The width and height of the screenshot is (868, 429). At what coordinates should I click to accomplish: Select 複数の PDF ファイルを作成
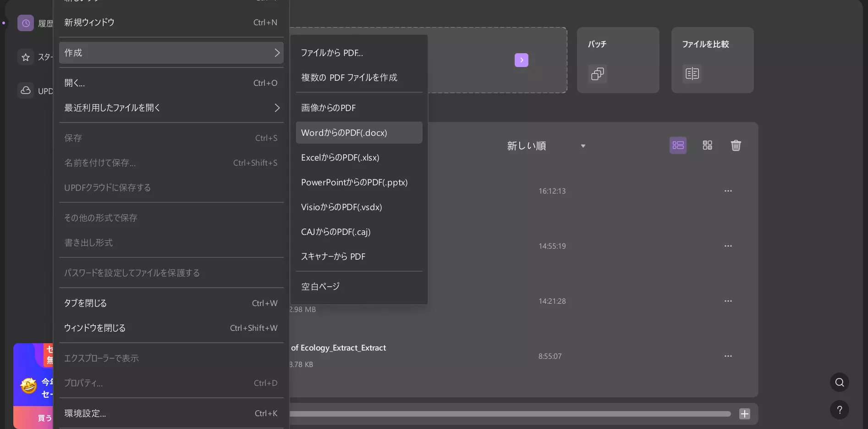click(359, 78)
